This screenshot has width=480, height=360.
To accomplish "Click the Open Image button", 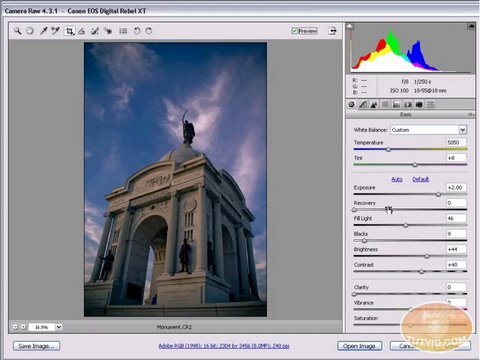I will tap(359, 346).
